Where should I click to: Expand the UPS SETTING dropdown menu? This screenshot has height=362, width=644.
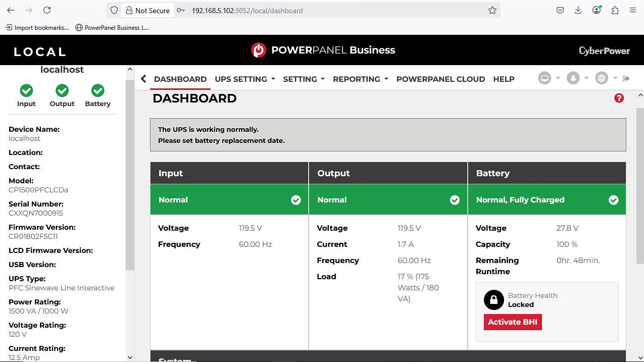(x=245, y=79)
